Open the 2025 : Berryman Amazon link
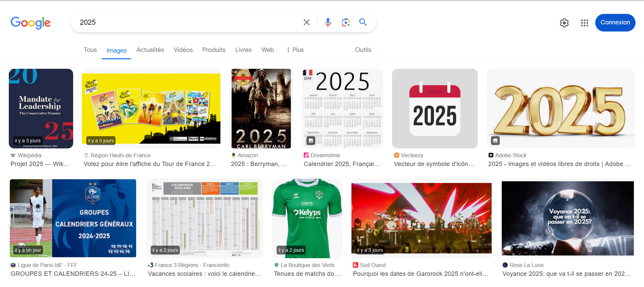This screenshot has width=644, height=287. pos(259,164)
